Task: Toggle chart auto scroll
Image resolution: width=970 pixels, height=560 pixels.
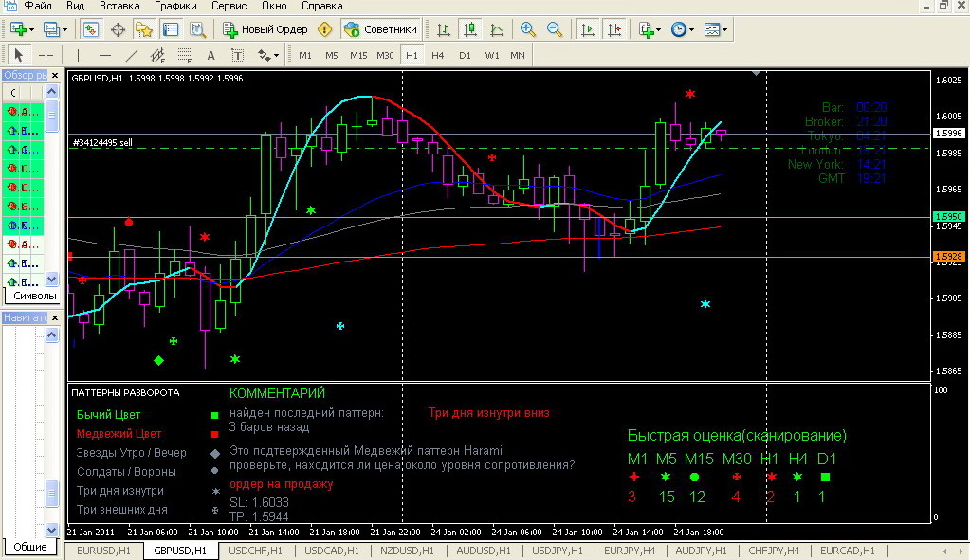Action: tap(588, 29)
